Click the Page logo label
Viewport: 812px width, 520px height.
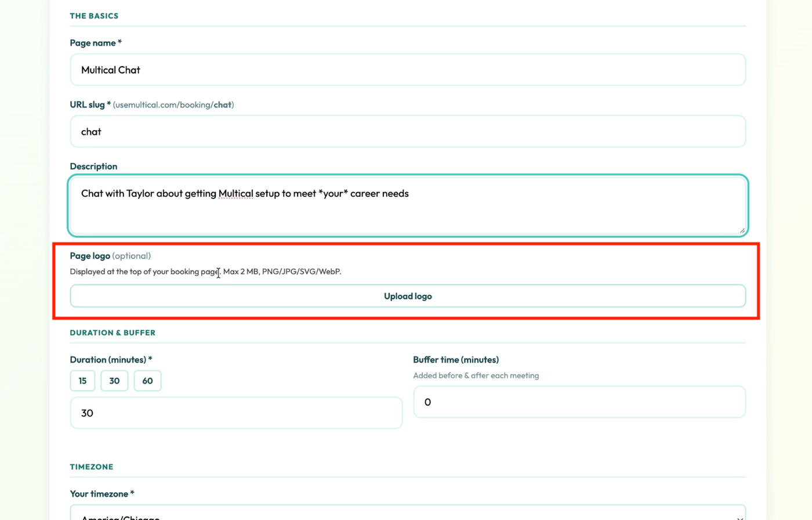[x=90, y=256]
